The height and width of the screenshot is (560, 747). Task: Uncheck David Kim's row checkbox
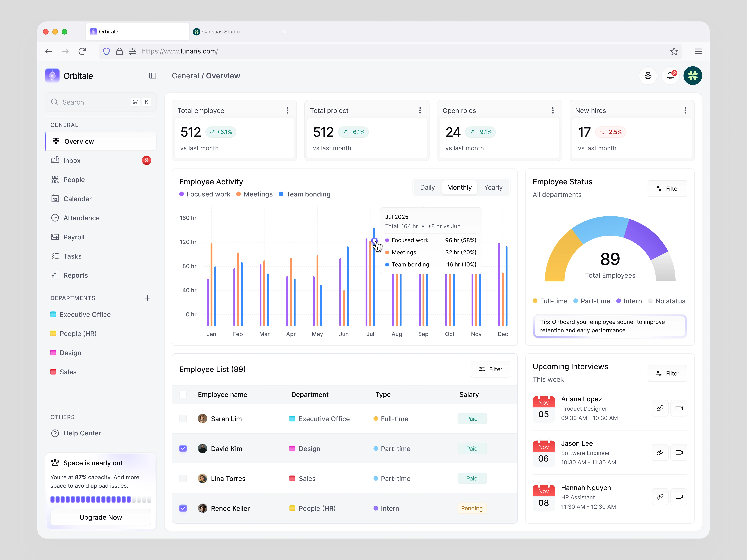coord(183,449)
